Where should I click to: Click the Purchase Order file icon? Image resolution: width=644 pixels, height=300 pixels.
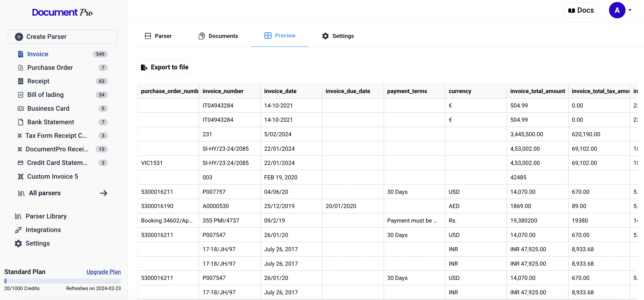(x=21, y=68)
